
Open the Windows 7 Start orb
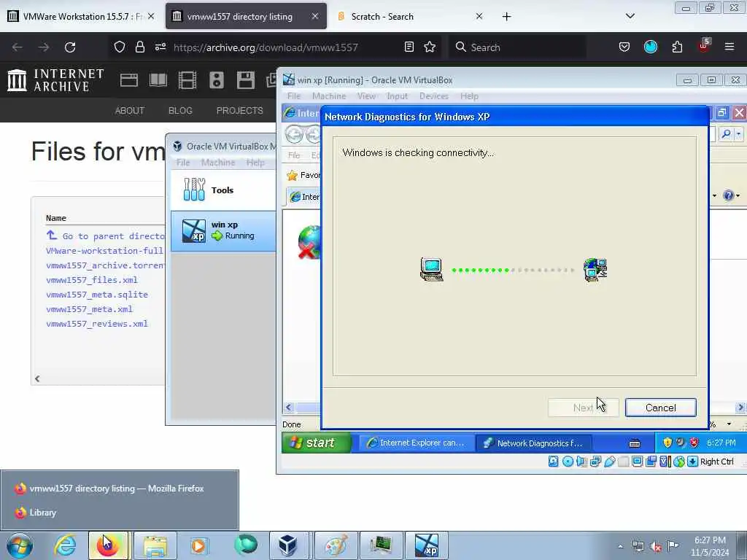(x=20, y=545)
